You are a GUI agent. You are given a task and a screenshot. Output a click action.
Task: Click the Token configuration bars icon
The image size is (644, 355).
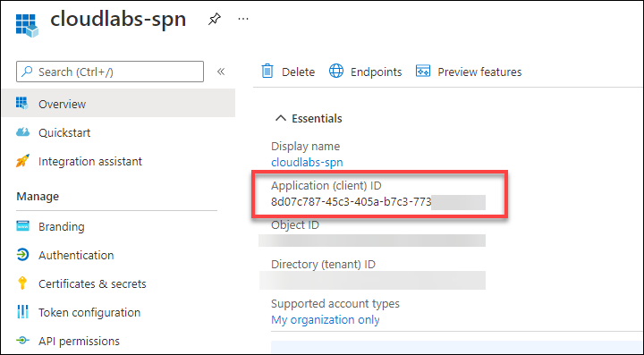tap(22, 312)
